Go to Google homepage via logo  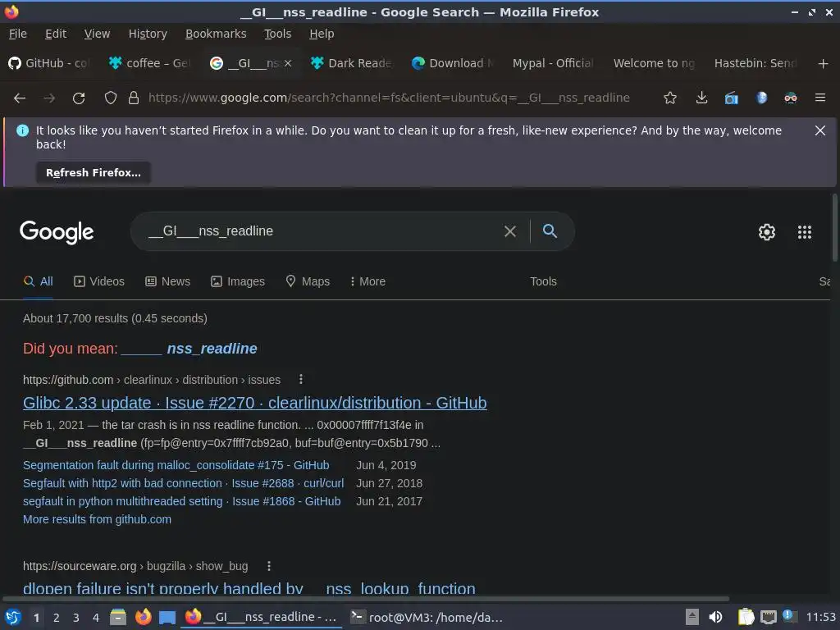click(x=57, y=232)
